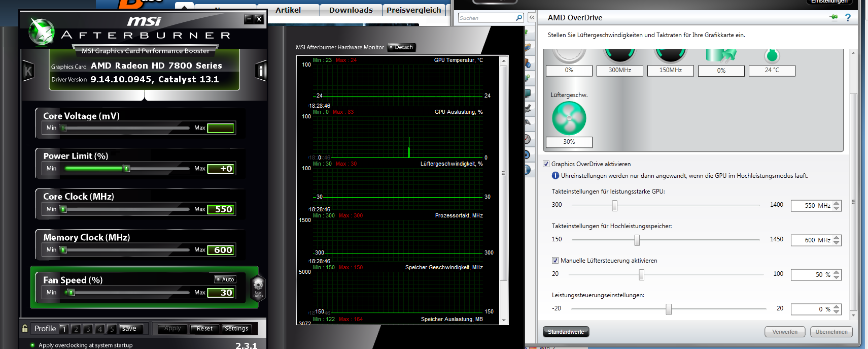Click the Memory Clock slider handle
868x349 pixels.
(63, 250)
